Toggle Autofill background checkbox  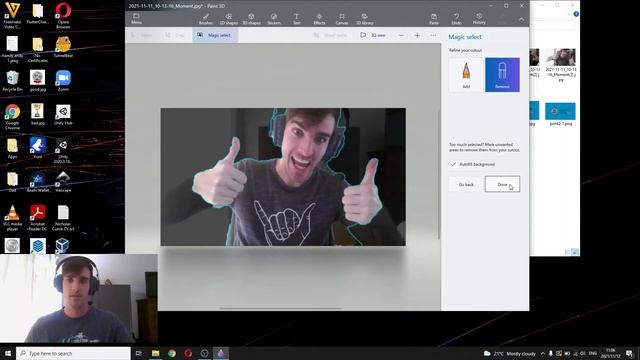click(453, 164)
